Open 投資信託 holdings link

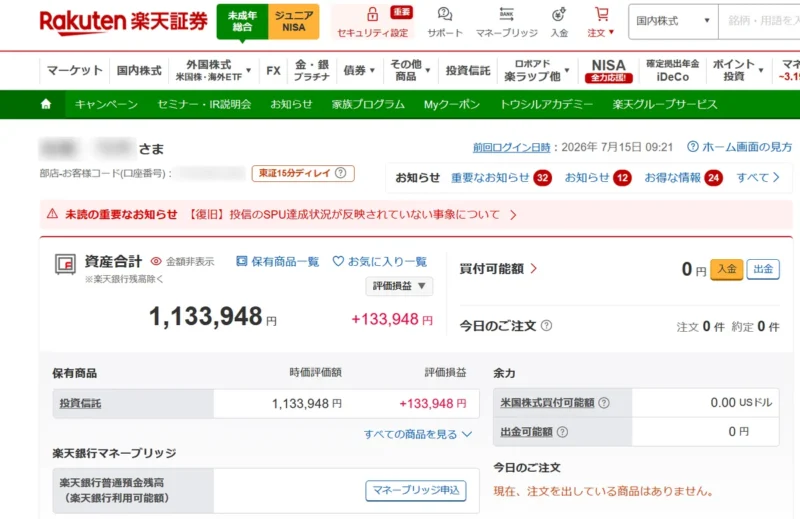80,403
